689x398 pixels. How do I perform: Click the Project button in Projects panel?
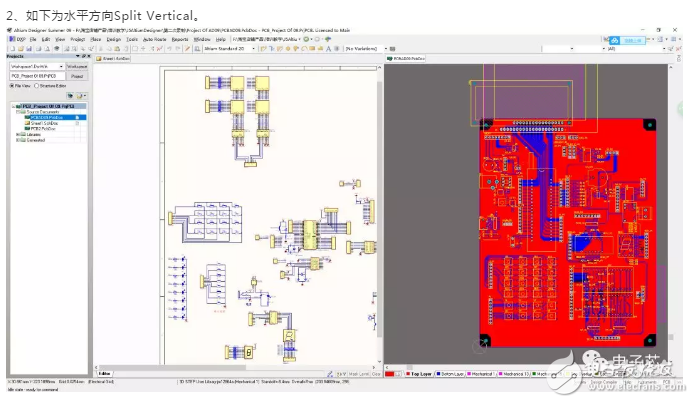click(77, 76)
